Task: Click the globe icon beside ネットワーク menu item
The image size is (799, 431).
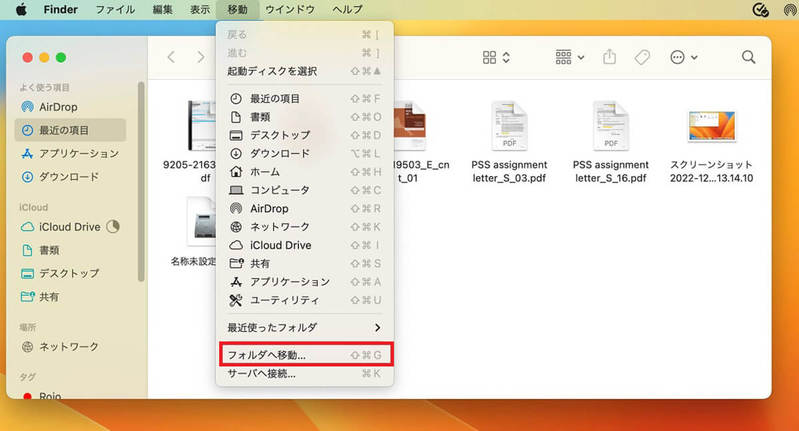Action: (235, 227)
